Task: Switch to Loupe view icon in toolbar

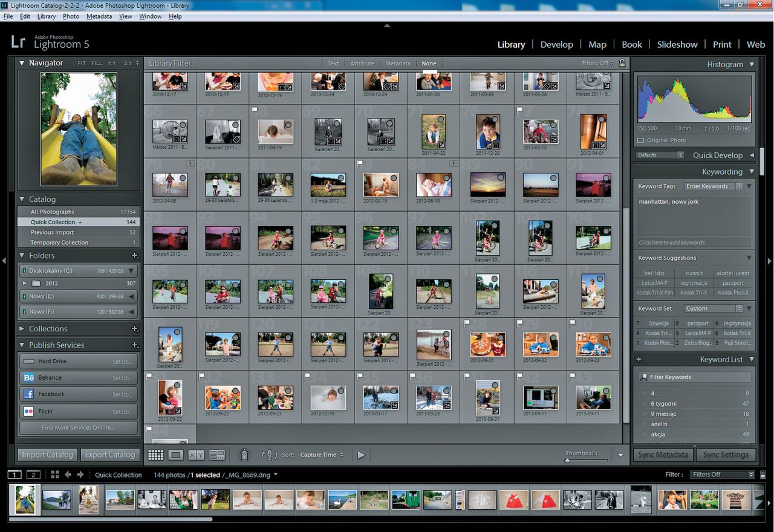Action: coord(175,455)
